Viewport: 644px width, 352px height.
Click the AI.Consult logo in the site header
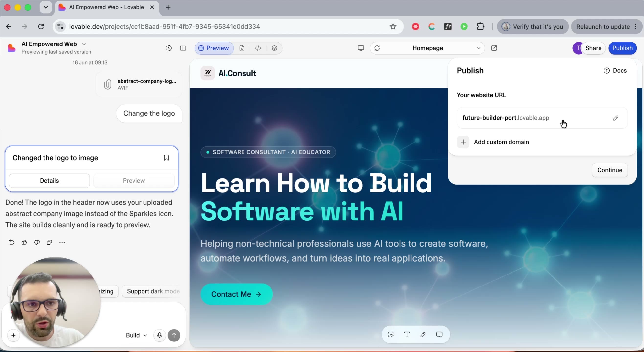point(228,73)
